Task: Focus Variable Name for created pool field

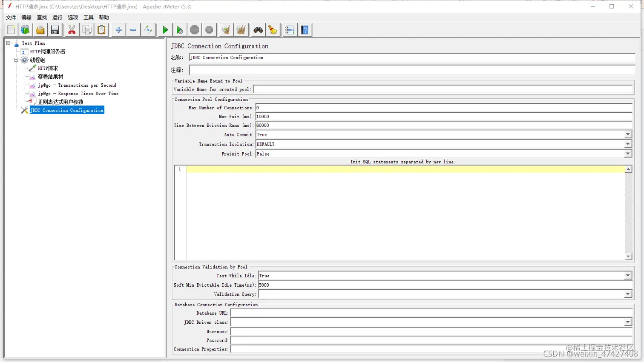Action: (x=443, y=89)
